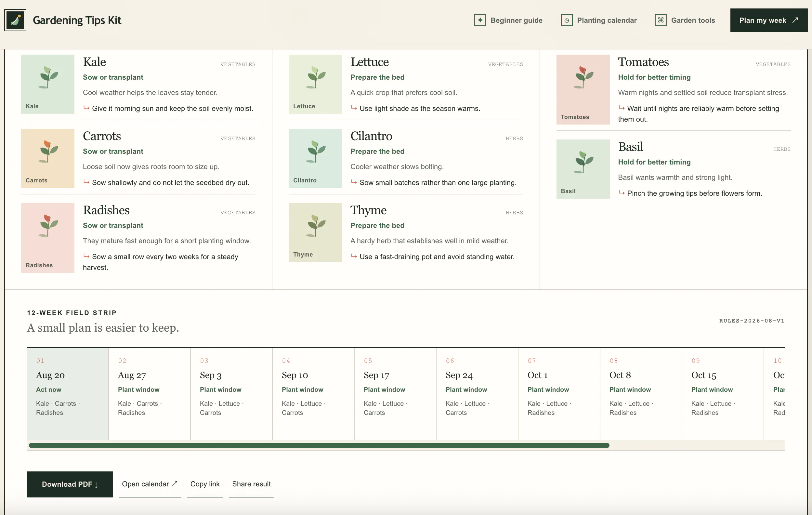Select the Oct 15 week cell
812x515 pixels.
[x=723, y=394]
